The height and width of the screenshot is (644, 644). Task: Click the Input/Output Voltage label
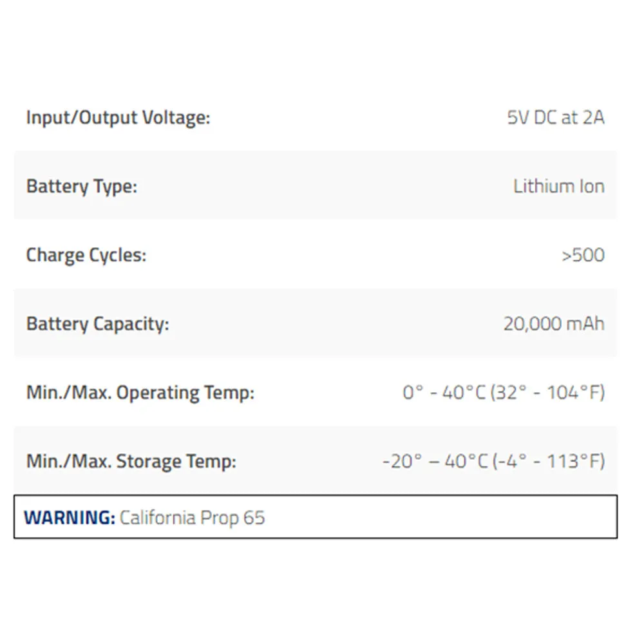coord(118,118)
